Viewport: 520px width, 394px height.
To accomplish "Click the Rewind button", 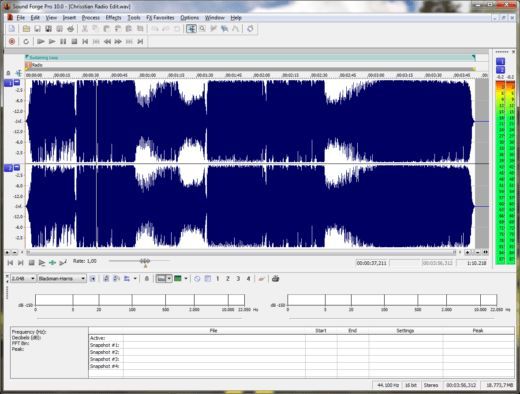I will [x=107, y=42].
